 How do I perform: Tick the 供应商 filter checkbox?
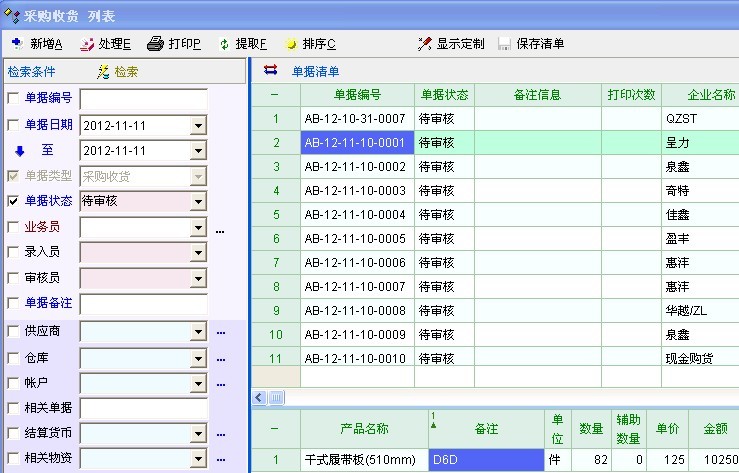click(13, 330)
